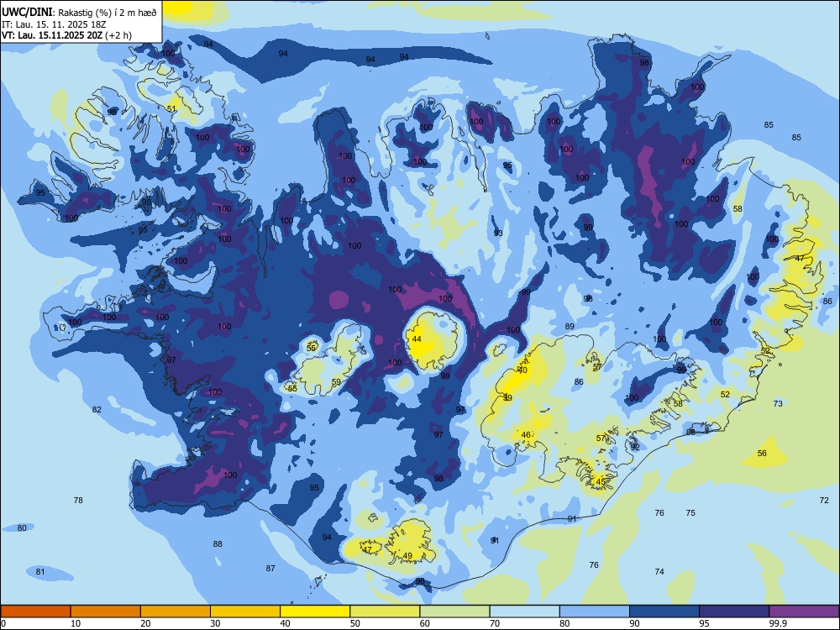Click the humidity value 88 southwest of Iceland
Screen dimensions: 840x630
218,543
